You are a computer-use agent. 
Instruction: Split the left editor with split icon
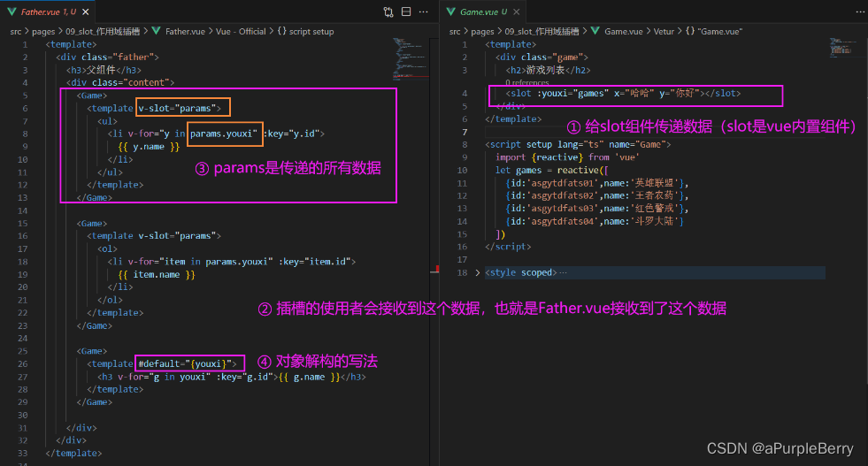click(x=406, y=11)
